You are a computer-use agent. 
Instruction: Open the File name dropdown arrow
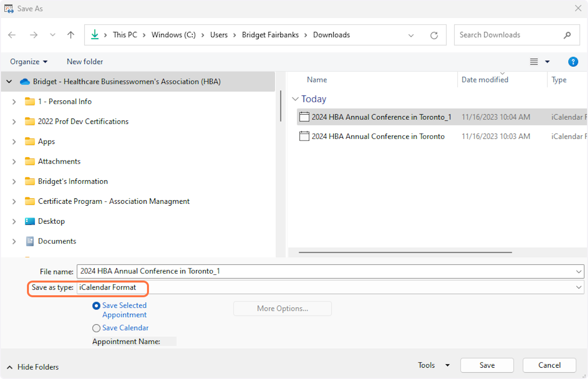tap(579, 271)
